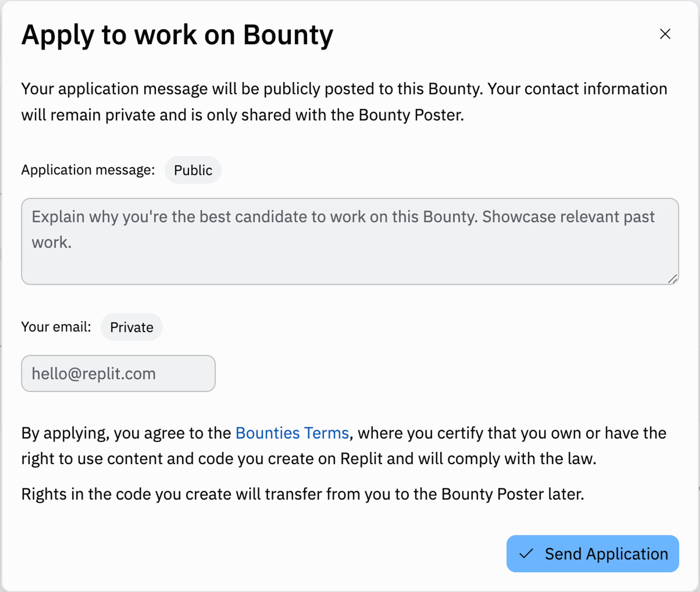
Task: Click the Public visibility badge
Action: coord(193,170)
